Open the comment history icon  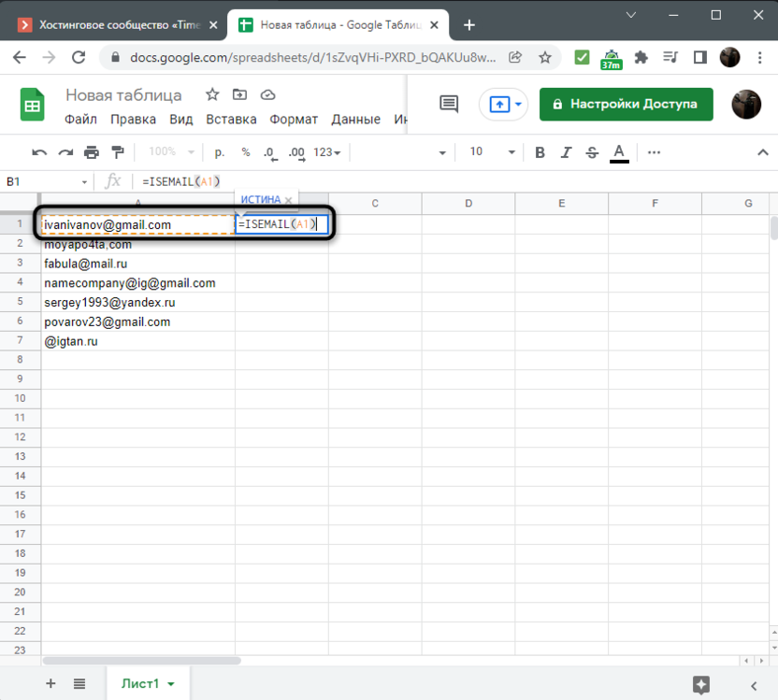pyautogui.click(x=449, y=104)
